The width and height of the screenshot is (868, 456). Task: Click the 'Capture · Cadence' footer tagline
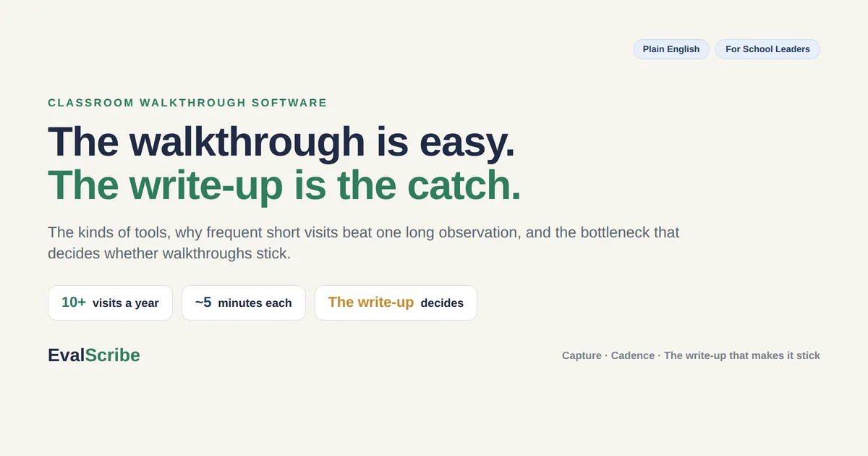pyautogui.click(x=691, y=355)
